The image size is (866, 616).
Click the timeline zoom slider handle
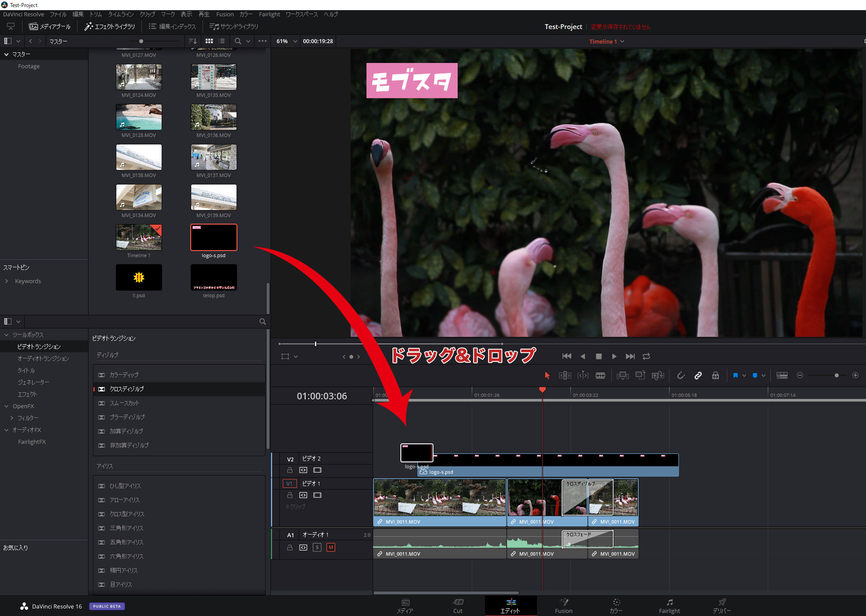tap(836, 376)
